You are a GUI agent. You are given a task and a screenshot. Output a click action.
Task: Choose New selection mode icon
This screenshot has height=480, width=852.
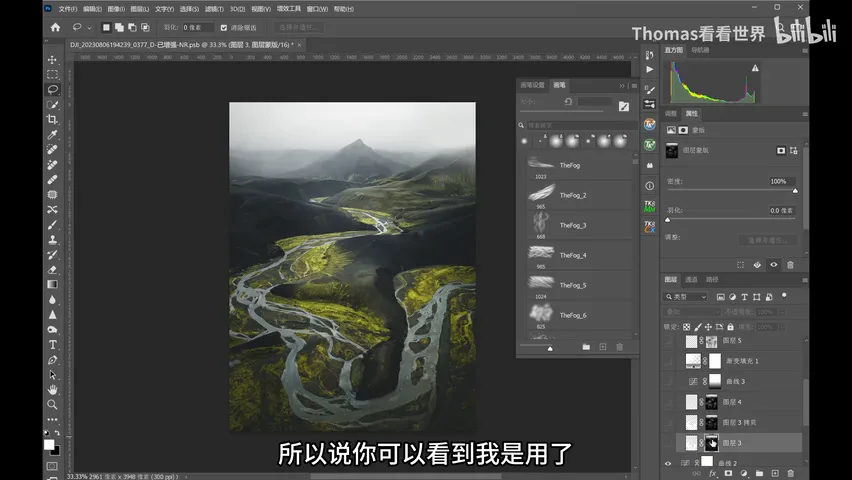[106, 27]
